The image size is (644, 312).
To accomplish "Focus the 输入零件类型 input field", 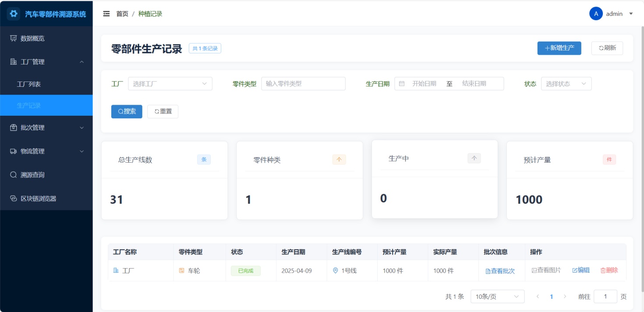I will (303, 84).
